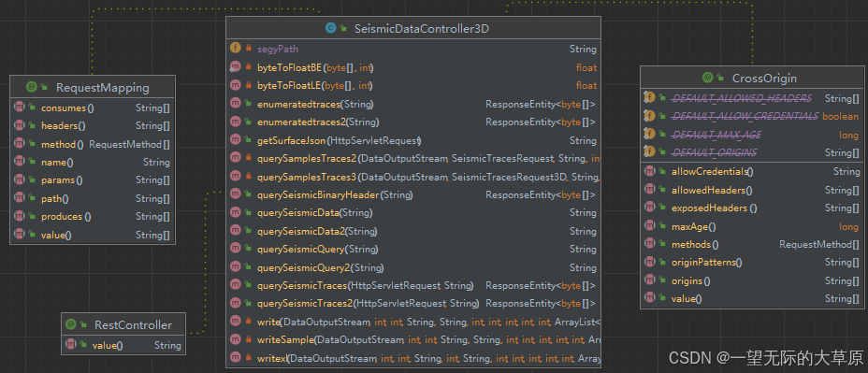Viewport: 868px width, 373px height.
Task: Select allowCredentials() in CrossOrigin
Action: 751,171
